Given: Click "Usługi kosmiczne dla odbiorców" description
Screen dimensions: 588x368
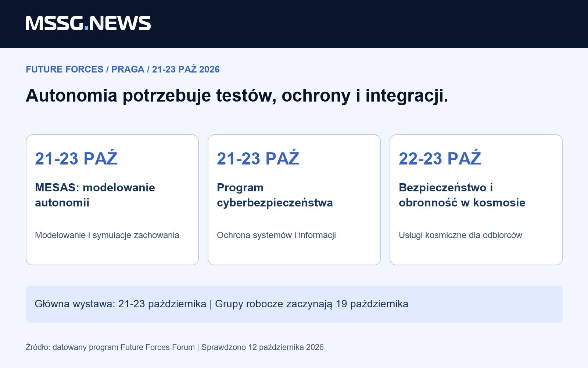Looking at the screenshot, I should pos(460,235).
